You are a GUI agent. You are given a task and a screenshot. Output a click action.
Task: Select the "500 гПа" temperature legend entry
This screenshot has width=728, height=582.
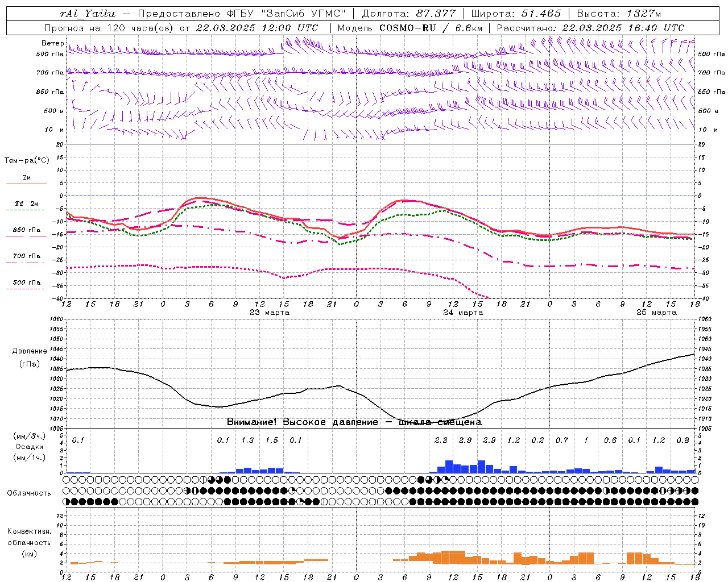click(27, 282)
